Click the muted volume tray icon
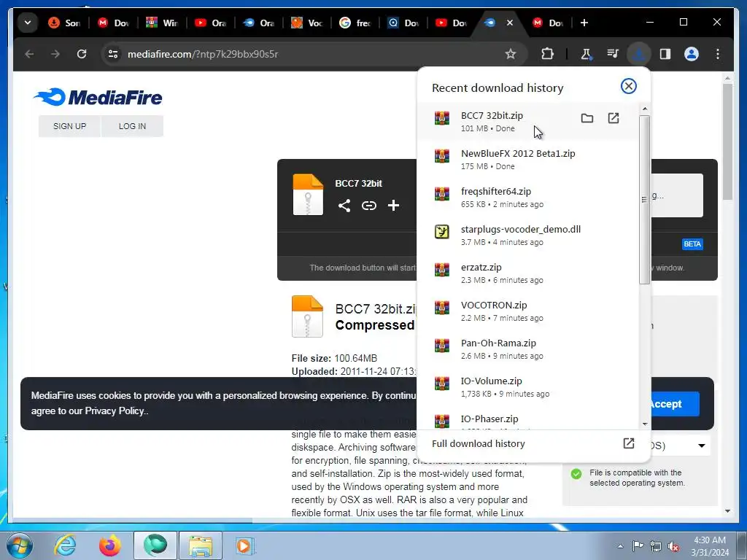This screenshot has width=747, height=560. coord(673,547)
